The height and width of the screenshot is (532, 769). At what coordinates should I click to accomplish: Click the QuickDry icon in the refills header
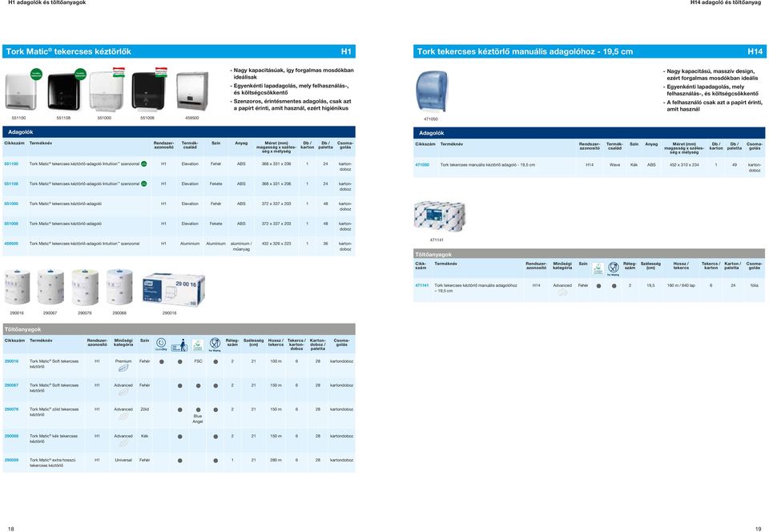[161, 344]
